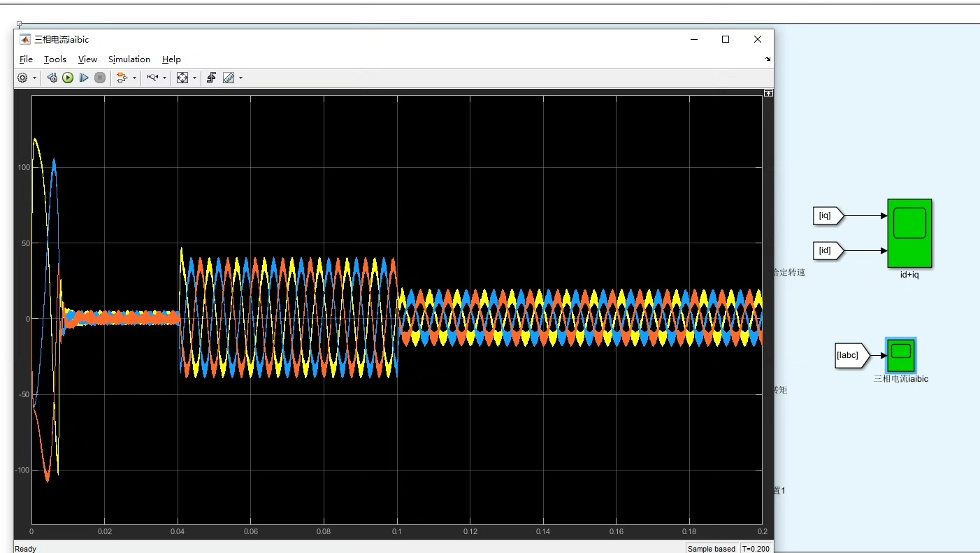Click the 三相电流iaibic label under the scope block

(901, 379)
